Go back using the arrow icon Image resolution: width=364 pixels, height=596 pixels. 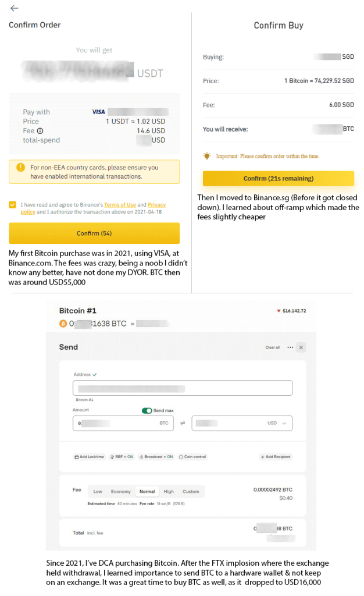[14, 8]
